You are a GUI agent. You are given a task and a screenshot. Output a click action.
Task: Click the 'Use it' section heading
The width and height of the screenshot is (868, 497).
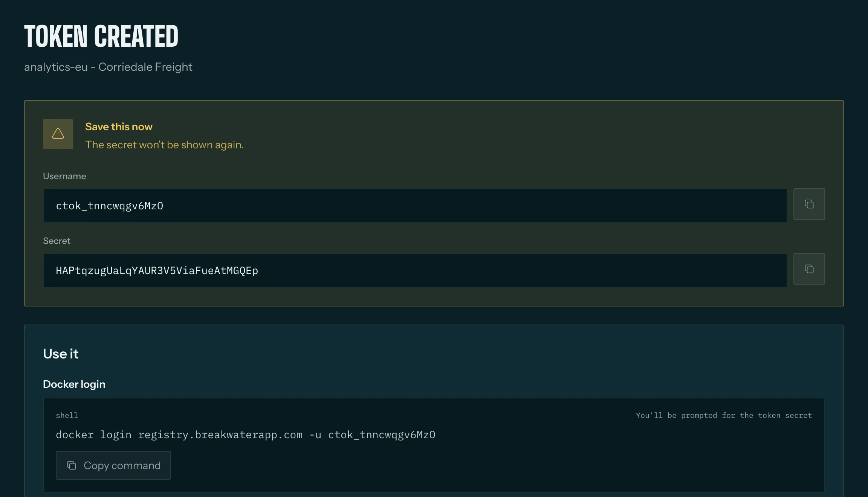61,354
